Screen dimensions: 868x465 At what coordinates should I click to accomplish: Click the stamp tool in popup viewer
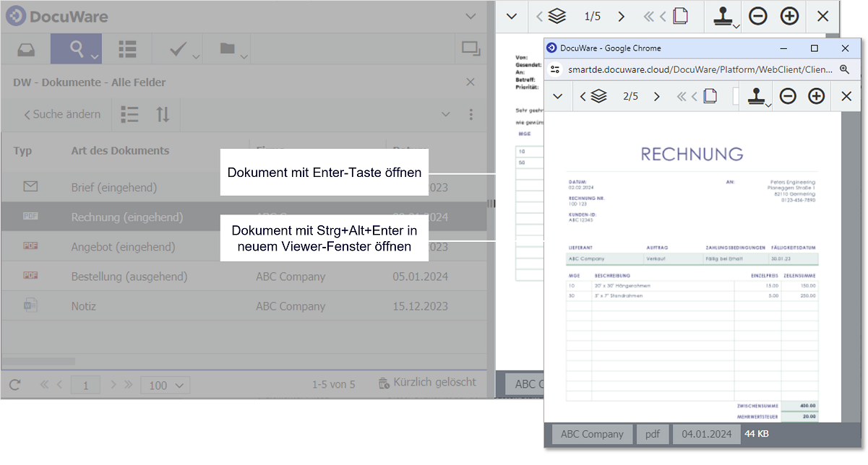click(757, 96)
